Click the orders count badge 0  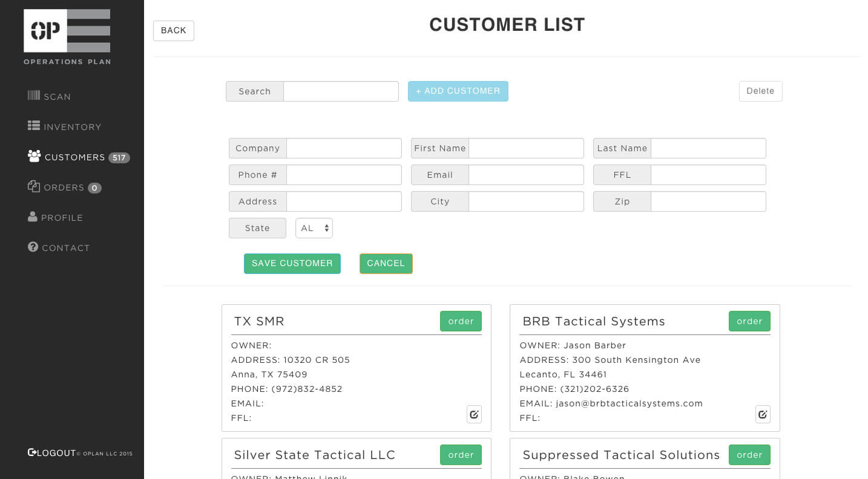pyautogui.click(x=94, y=188)
